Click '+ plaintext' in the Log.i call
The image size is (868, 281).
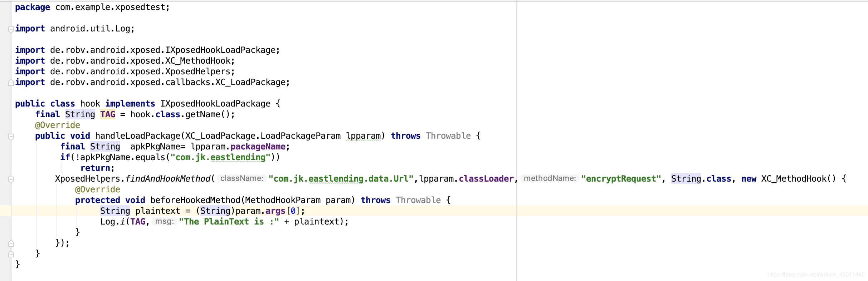311,222
